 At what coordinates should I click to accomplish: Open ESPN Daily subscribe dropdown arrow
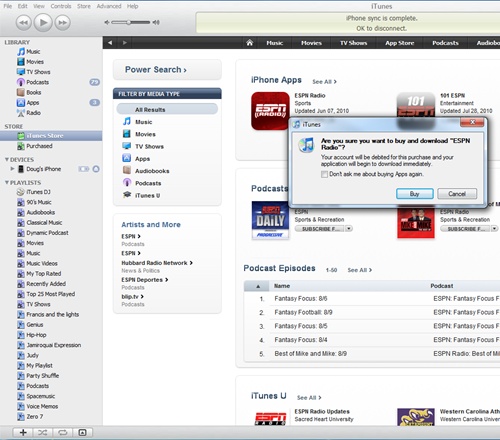(349, 229)
